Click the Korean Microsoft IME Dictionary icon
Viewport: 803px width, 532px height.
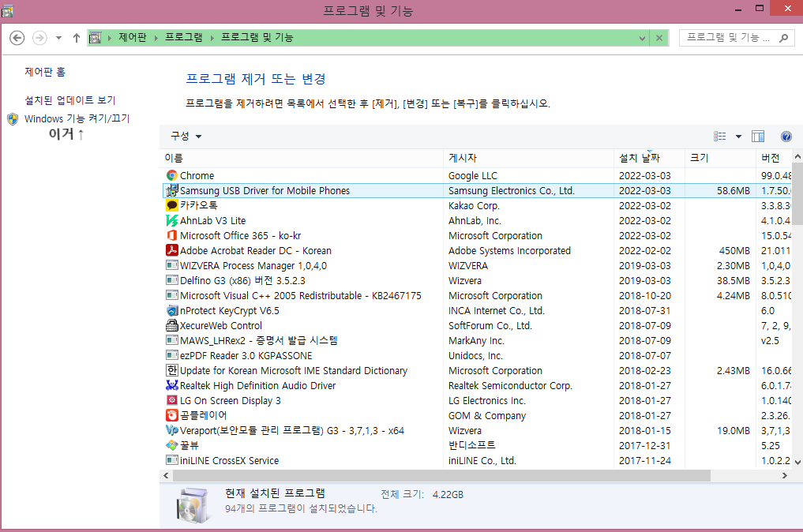pos(172,370)
